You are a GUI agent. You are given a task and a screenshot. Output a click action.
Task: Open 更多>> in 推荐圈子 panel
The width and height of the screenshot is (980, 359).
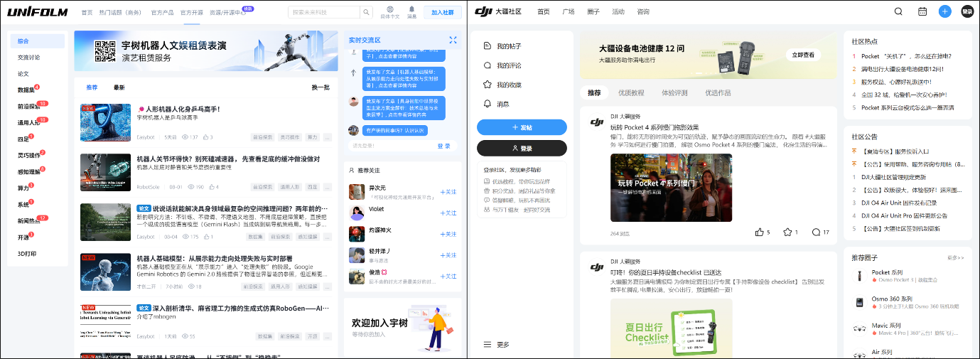[x=956, y=257]
